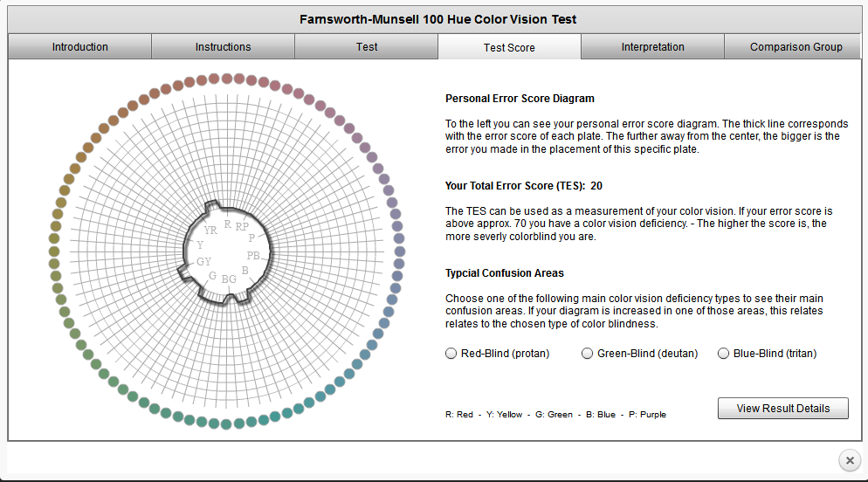Click the window title 'Farnsworth-Munsell 100 Hue Color Vision Test'
The image size is (868, 482).
437,19
